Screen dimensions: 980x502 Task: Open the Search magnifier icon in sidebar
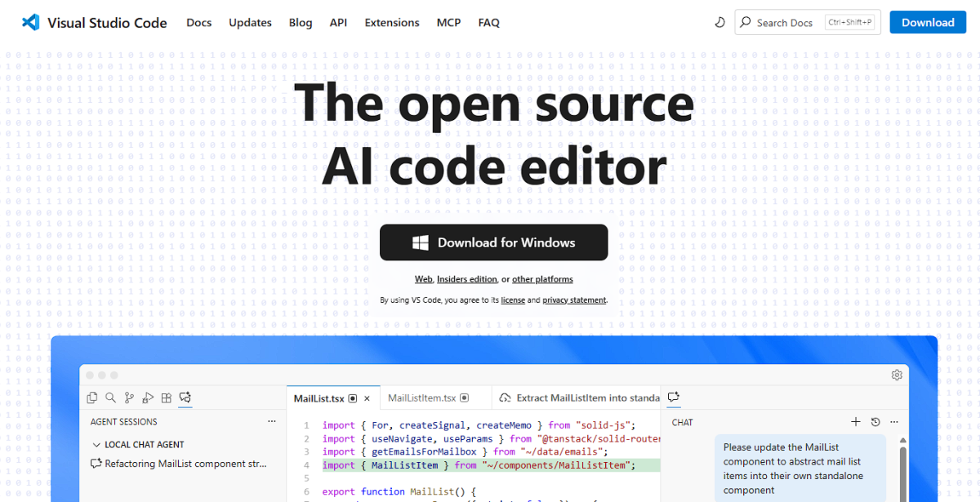pyautogui.click(x=110, y=398)
